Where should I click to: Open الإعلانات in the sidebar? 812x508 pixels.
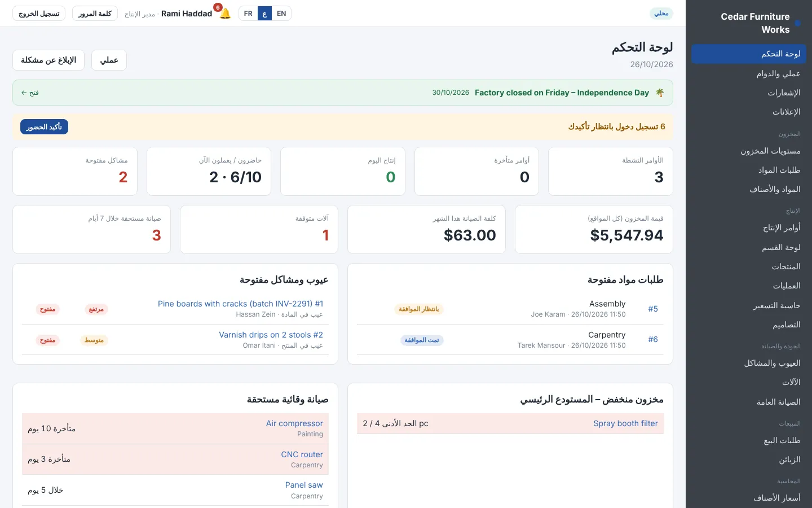748,112
